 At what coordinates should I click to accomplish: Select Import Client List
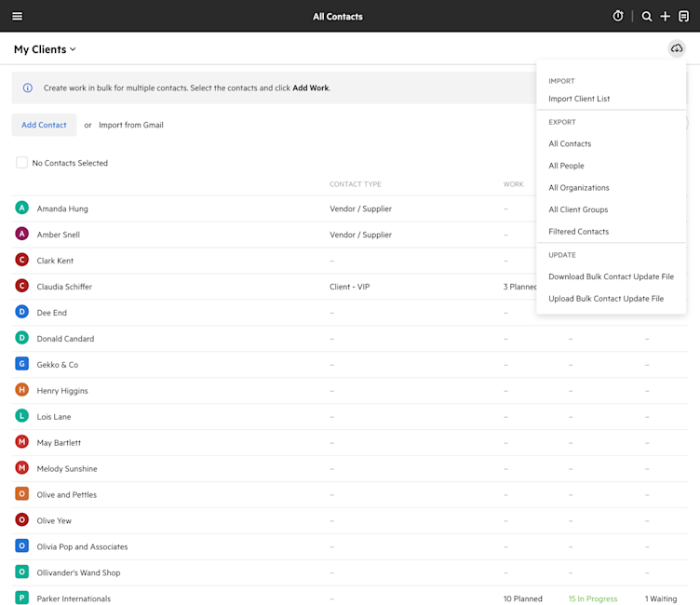tap(579, 99)
